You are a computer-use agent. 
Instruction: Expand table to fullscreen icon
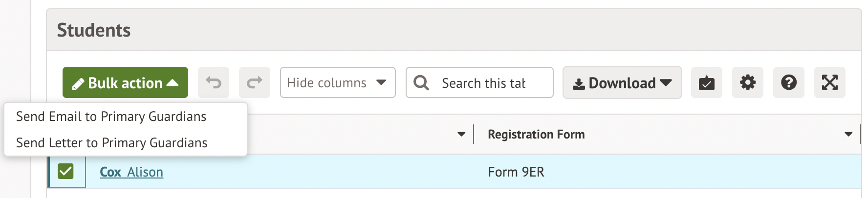point(829,83)
